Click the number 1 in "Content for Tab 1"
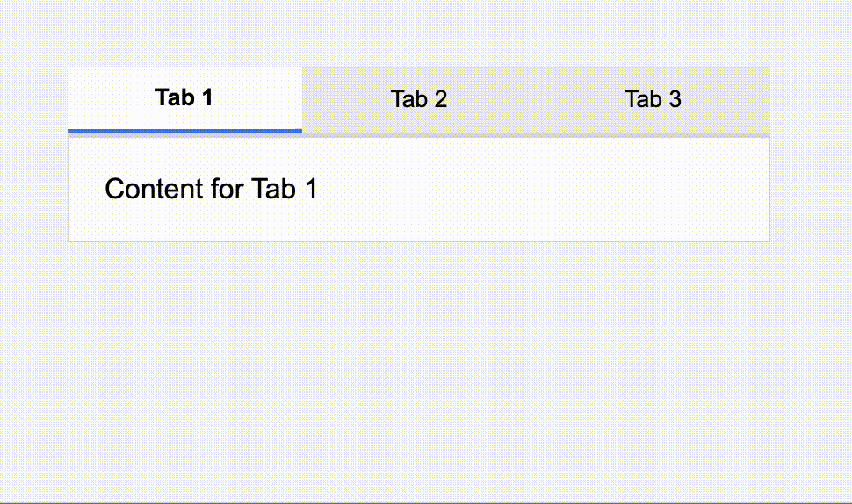This screenshot has width=852, height=504. pyautogui.click(x=311, y=189)
